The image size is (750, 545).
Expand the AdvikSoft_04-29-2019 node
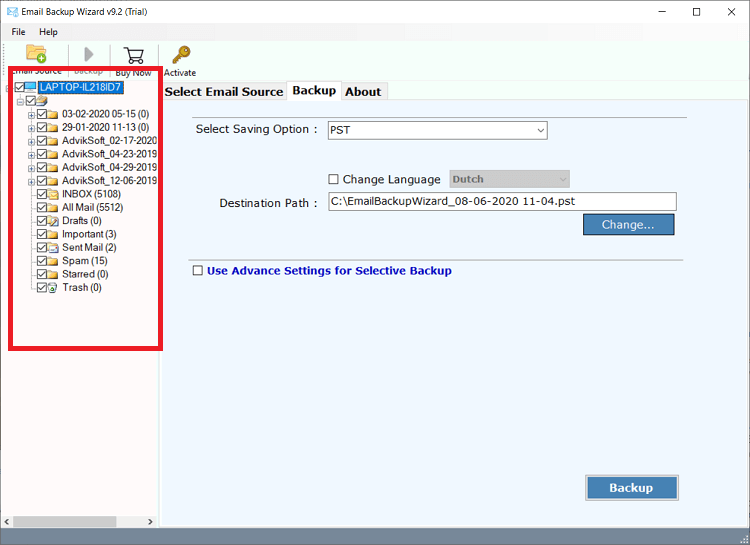click(x=31, y=168)
